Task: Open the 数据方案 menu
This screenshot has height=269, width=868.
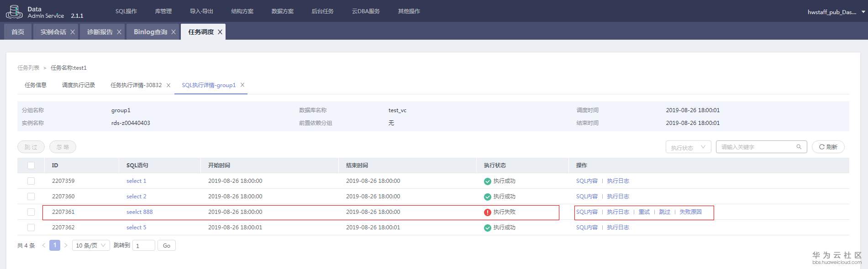Action: 282,11
